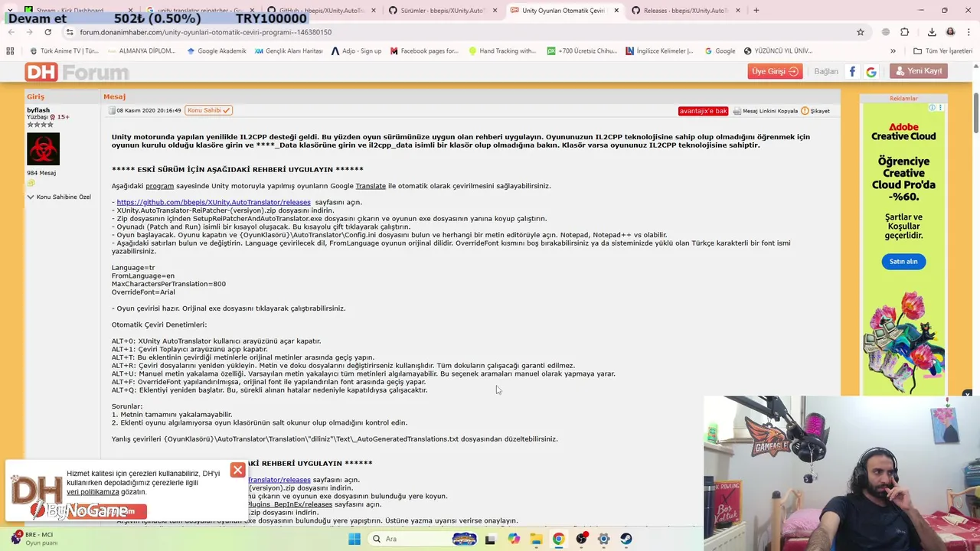Show more bookmarks with the double chevron
Screen dimensions: 980x551
[893, 51]
